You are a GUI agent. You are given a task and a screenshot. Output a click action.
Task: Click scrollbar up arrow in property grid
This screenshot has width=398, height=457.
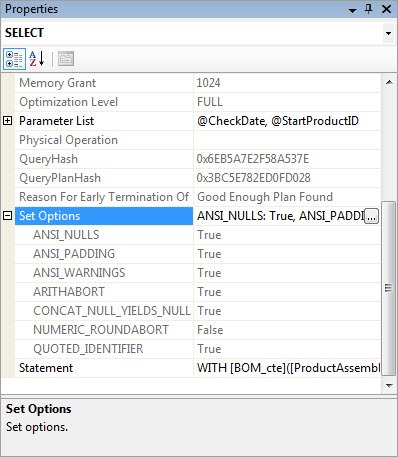tap(389, 82)
